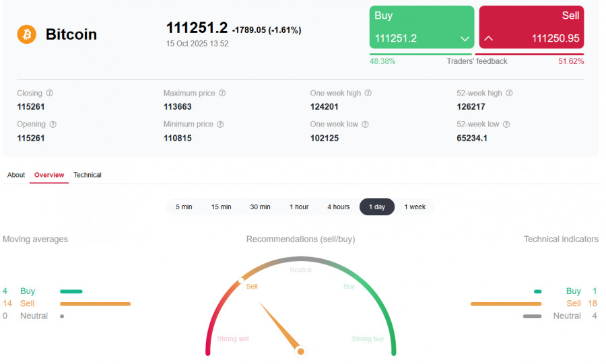Click help icon beside 52-week high
606x364 pixels.
coord(509,94)
